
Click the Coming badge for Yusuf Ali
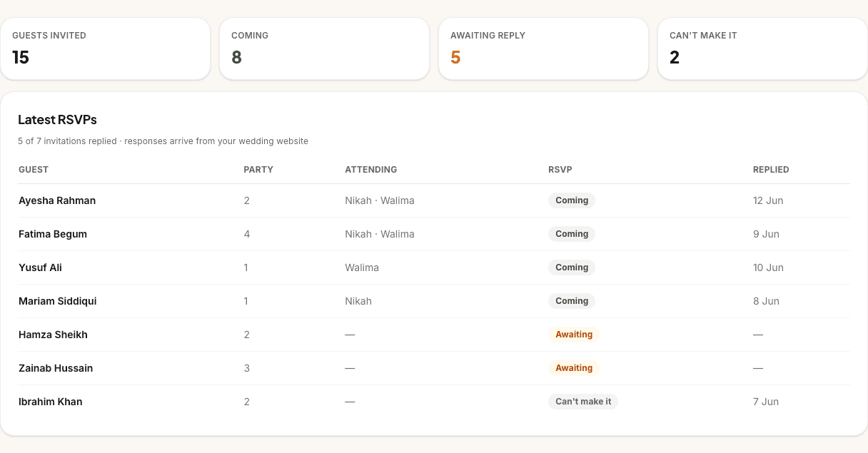coord(572,268)
